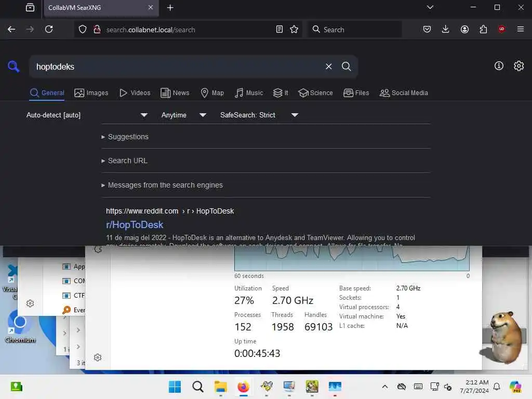532x399 pixels.
Task: Click the SearXNG magnifier logo
Action: [14, 66]
